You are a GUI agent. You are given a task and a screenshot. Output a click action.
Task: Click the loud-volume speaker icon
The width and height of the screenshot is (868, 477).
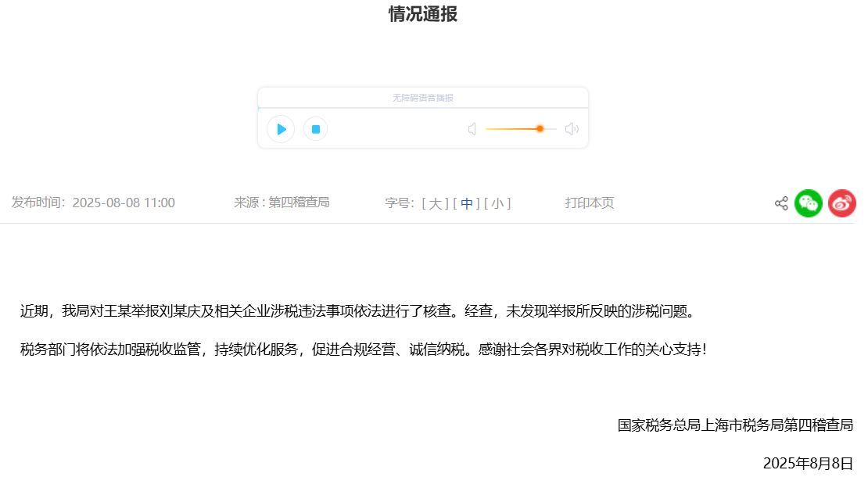point(572,129)
